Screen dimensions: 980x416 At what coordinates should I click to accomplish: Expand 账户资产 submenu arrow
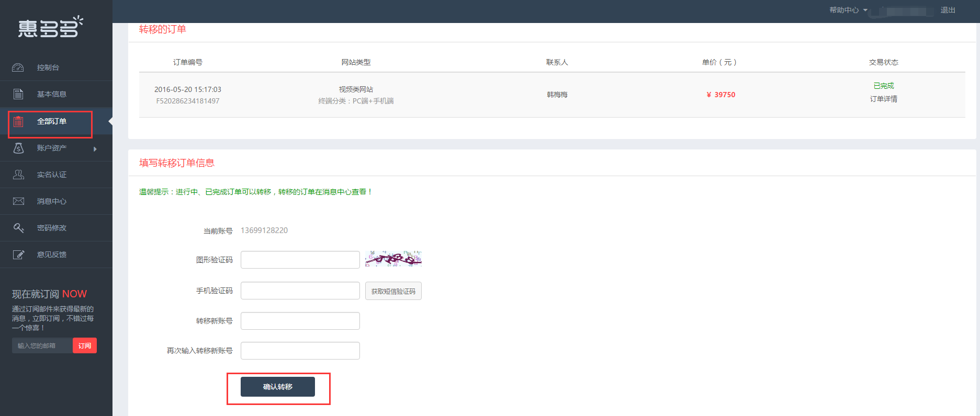coord(95,149)
